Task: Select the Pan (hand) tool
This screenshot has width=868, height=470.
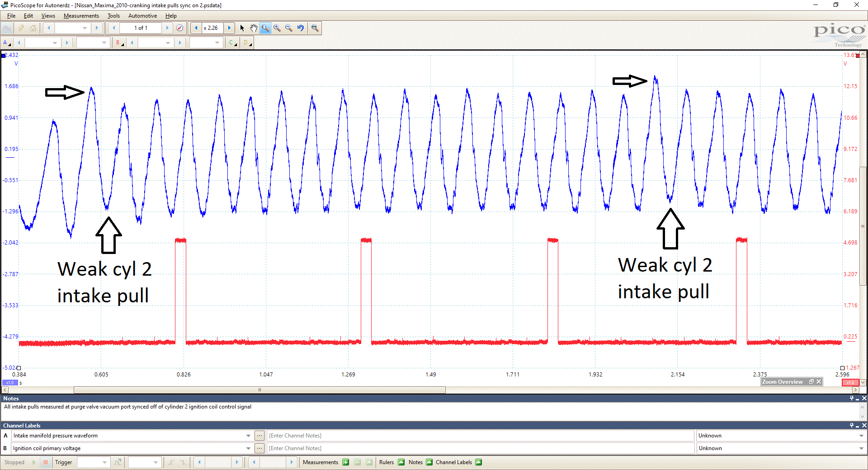Action: pos(254,28)
